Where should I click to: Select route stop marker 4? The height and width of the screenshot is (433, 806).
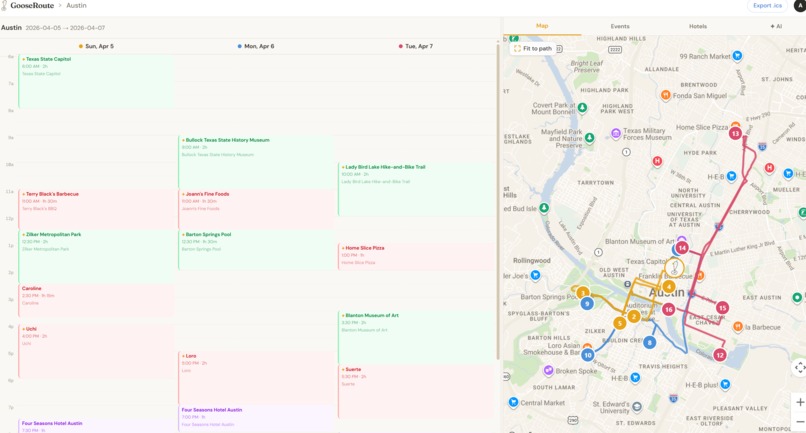pos(669,286)
